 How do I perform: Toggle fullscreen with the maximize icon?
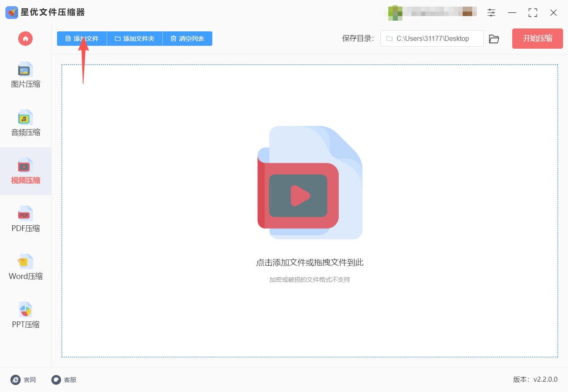coord(533,13)
